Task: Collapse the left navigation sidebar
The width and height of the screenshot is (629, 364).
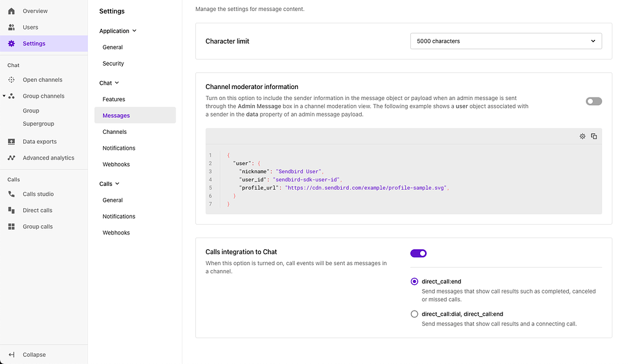Action: click(29, 354)
